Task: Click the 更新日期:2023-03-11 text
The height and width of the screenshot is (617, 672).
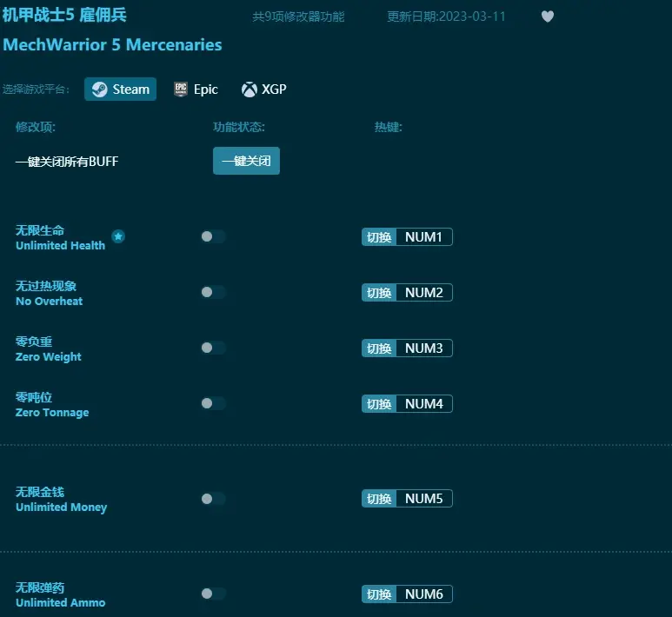Action: pyautogui.click(x=446, y=17)
